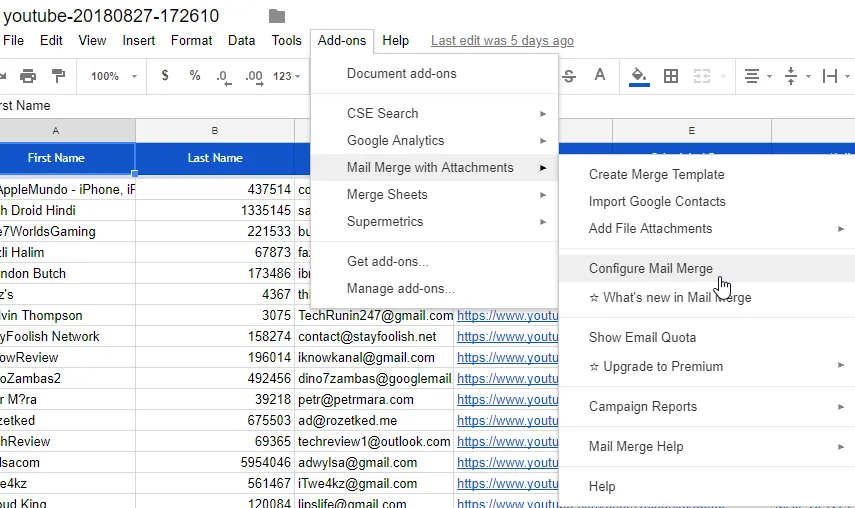The width and height of the screenshot is (855, 508).
Task: Decrease decimal places icon
Action: (224, 76)
